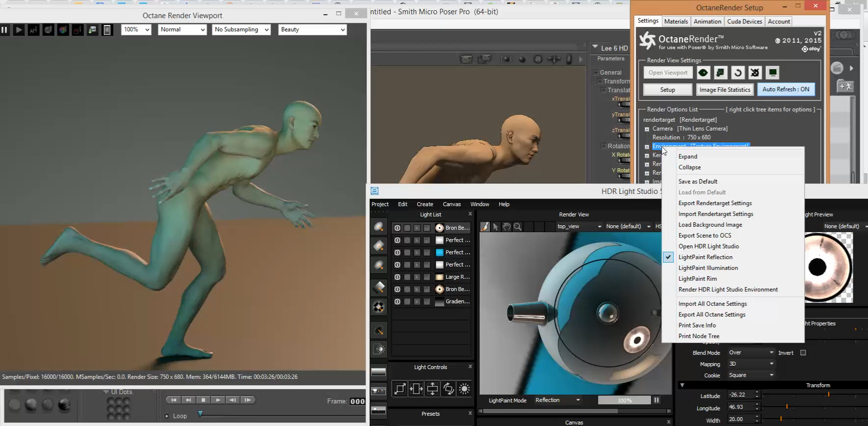868x426 pixels.
Task: Toggle LightPaint Reflection checked option
Action: (705, 257)
